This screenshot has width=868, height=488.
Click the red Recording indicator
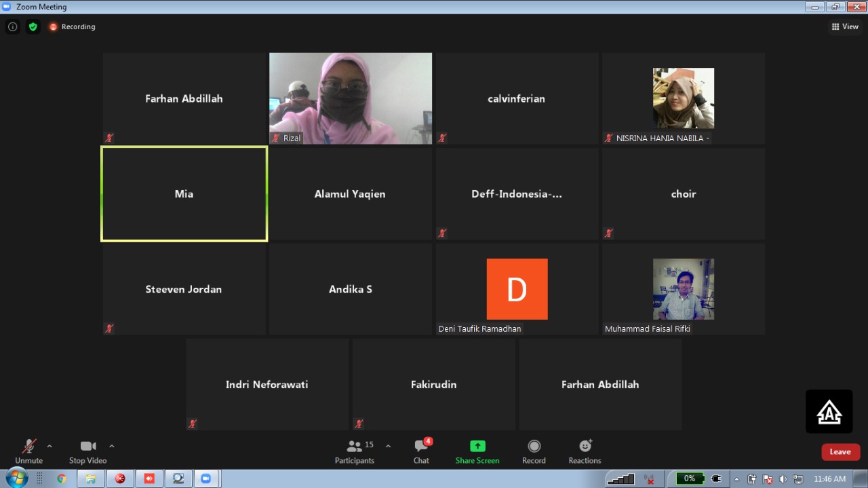pyautogui.click(x=72, y=27)
